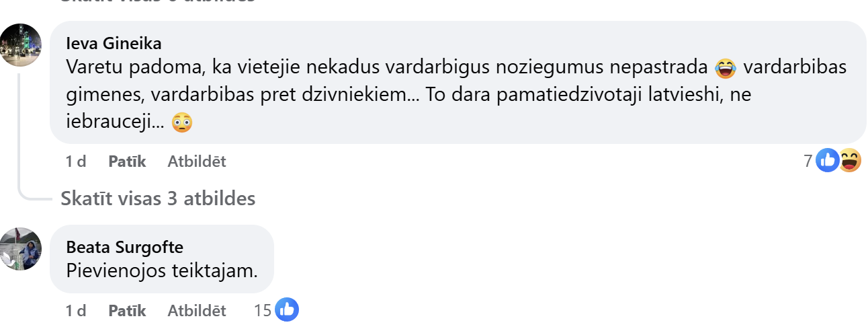The height and width of the screenshot is (331, 868).
Task: Expand "Skatīt visas 3 atbildes" replies
Action: (x=158, y=198)
